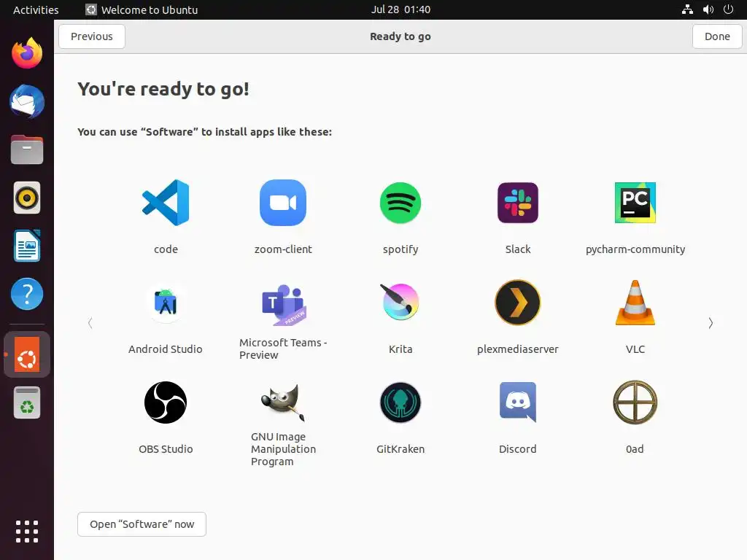Open the Activities overview
This screenshot has height=560, width=747.
pyautogui.click(x=36, y=9)
